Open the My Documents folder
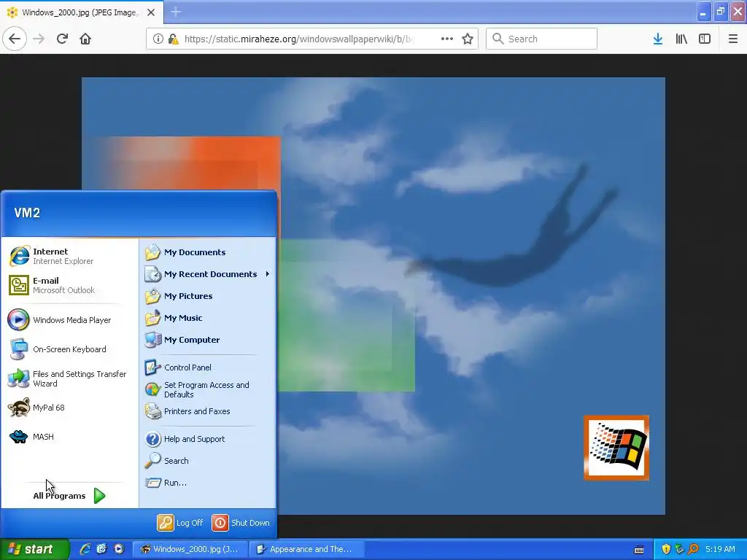747x560 pixels. [x=208, y=252]
